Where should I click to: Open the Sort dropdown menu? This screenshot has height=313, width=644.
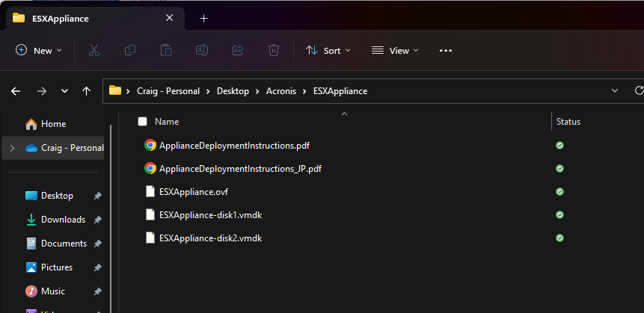click(x=328, y=51)
